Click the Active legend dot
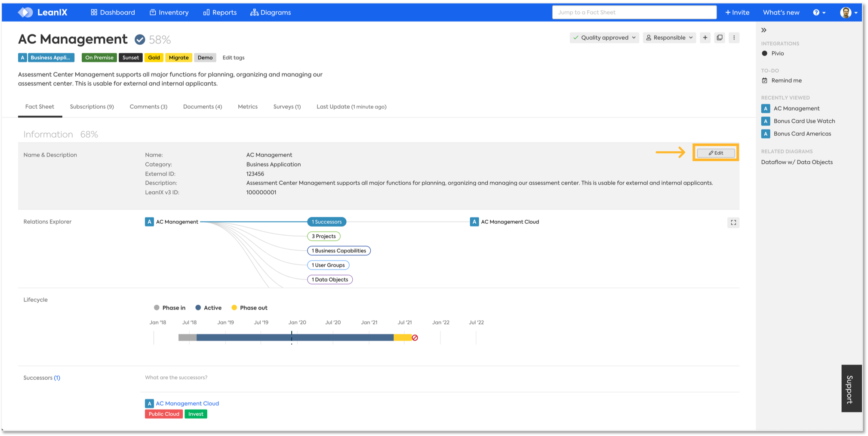Image resolution: width=868 pixels, height=436 pixels. [x=198, y=307]
